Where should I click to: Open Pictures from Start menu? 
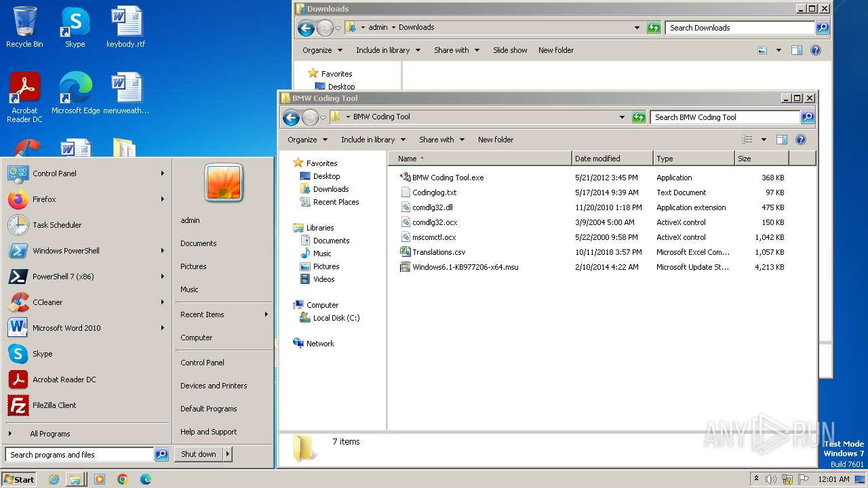point(193,266)
